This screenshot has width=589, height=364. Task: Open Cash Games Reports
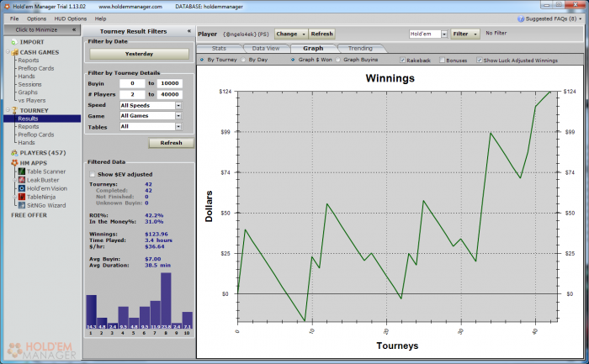[29, 61]
